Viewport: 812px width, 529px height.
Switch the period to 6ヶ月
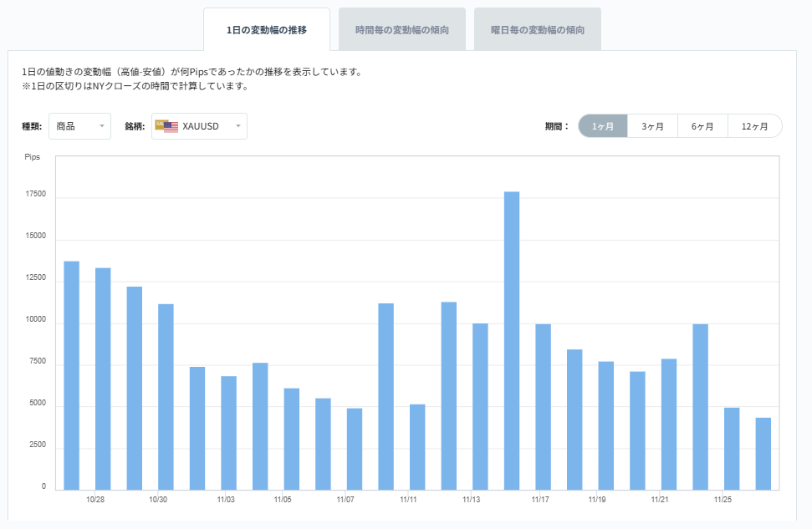tap(702, 125)
